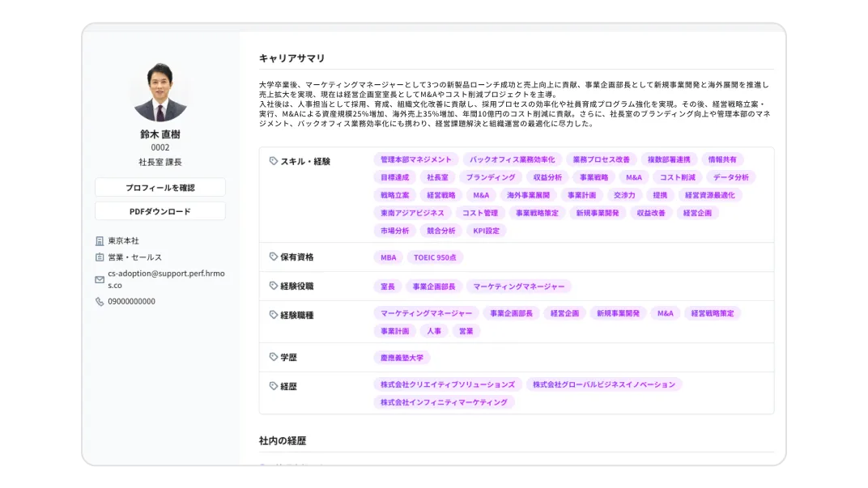Click the プロフィールを確認 button

click(x=160, y=187)
